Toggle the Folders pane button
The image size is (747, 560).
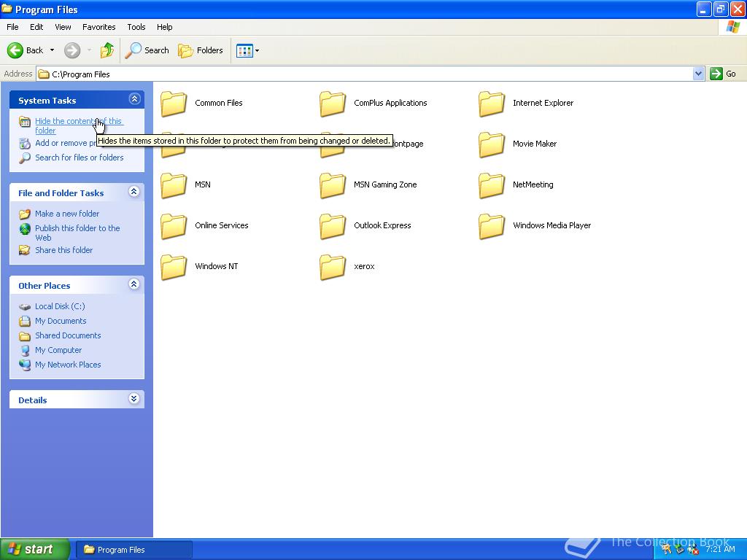pyautogui.click(x=201, y=50)
